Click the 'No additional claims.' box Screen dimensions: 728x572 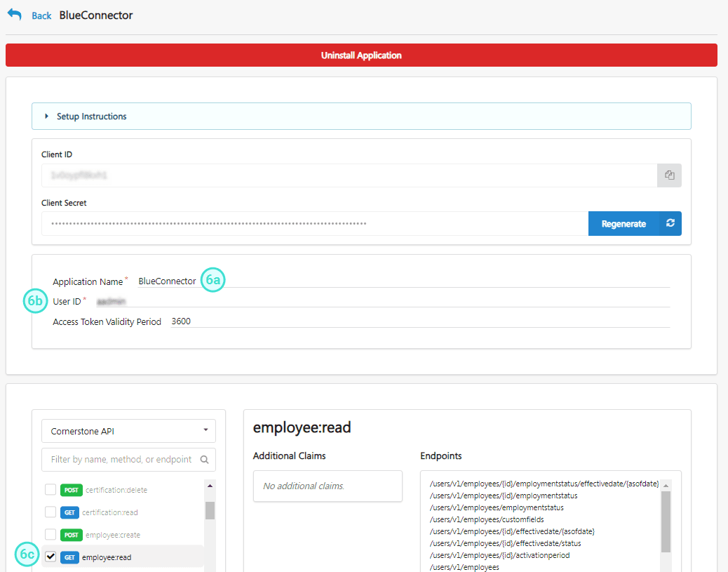328,486
